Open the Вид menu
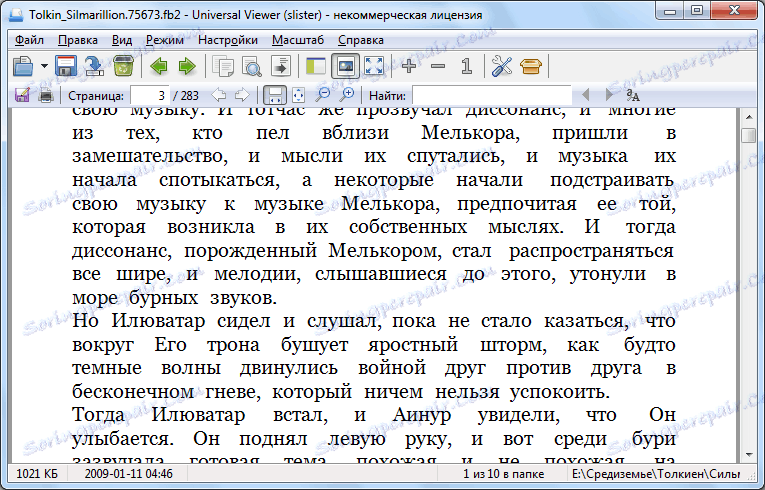This screenshot has width=765, height=490. pos(121,40)
